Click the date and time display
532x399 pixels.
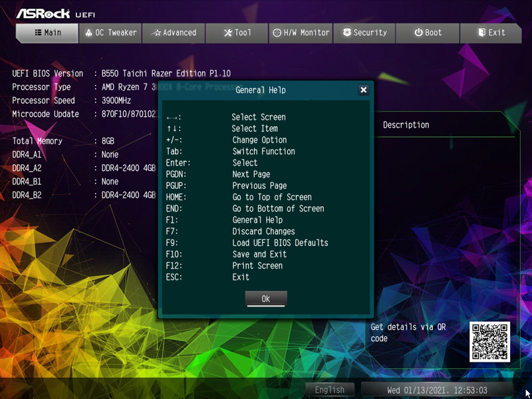tap(437, 390)
